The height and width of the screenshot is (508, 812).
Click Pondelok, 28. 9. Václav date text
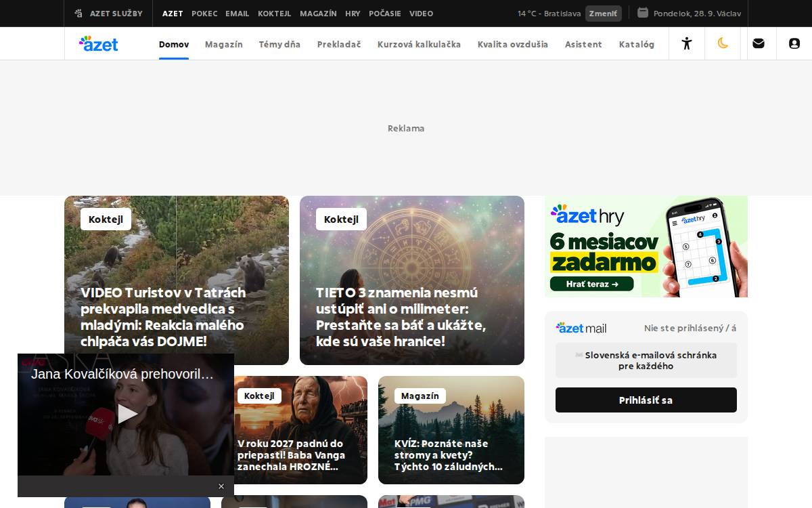[x=697, y=14]
